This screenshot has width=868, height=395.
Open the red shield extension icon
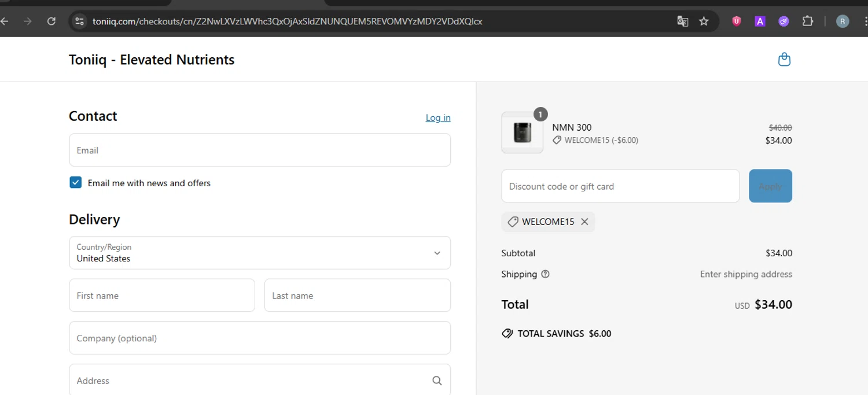[737, 21]
